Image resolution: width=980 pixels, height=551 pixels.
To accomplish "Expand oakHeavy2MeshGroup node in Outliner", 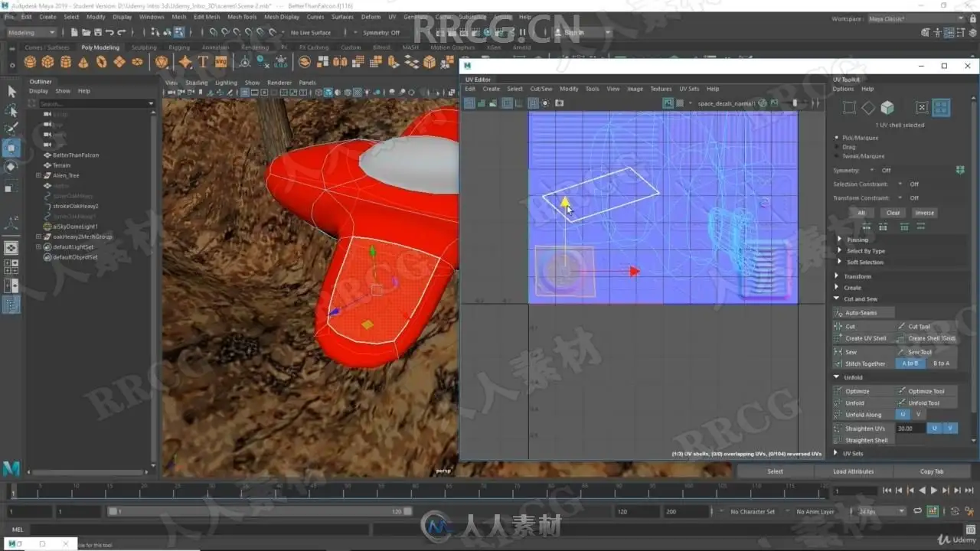I will coord(38,236).
